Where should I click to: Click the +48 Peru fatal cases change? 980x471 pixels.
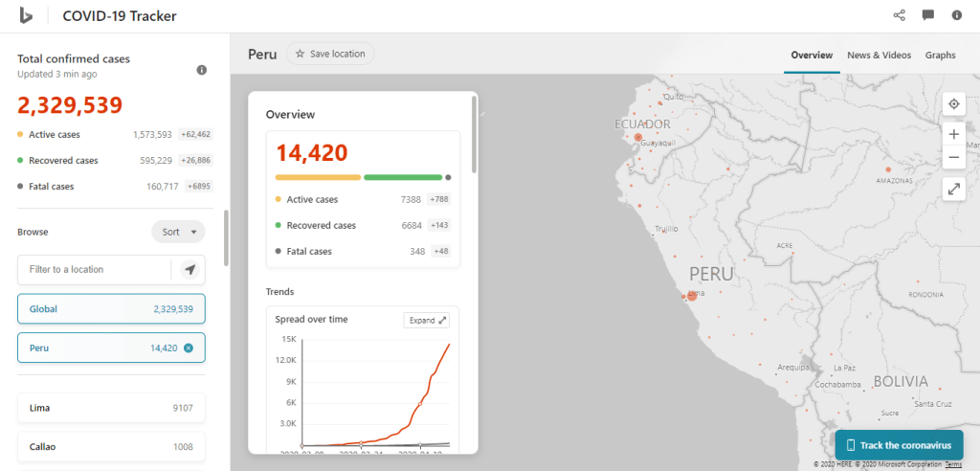440,252
